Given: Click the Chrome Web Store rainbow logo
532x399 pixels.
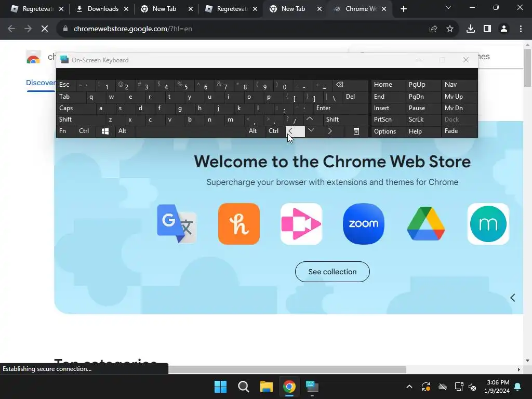Looking at the screenshot, I should [33, 57].
